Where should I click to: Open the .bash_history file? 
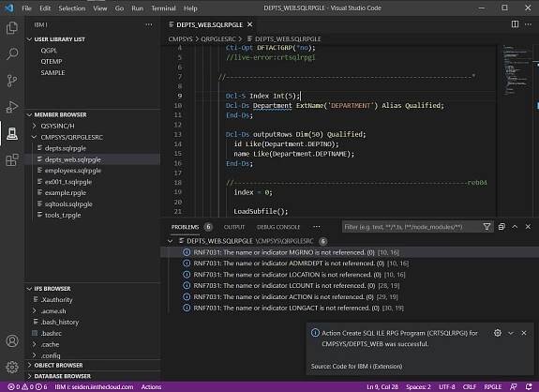point(60,322)
